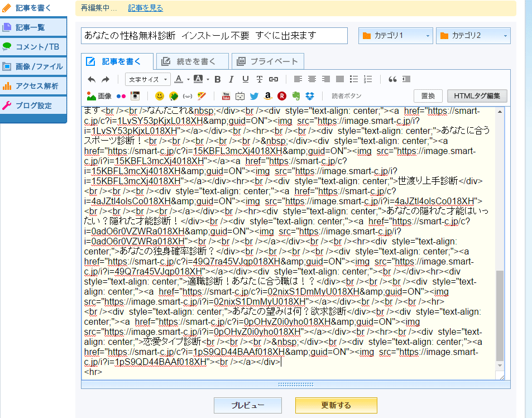The width and height of the screenshot is (532, 418).
Task: Open the text color picker arrow
Action: [188, 79]
